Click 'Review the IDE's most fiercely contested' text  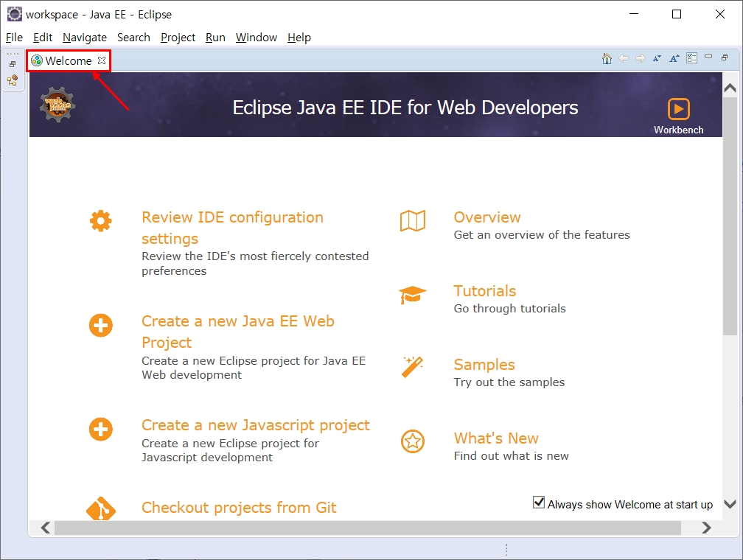coord(255,256)
